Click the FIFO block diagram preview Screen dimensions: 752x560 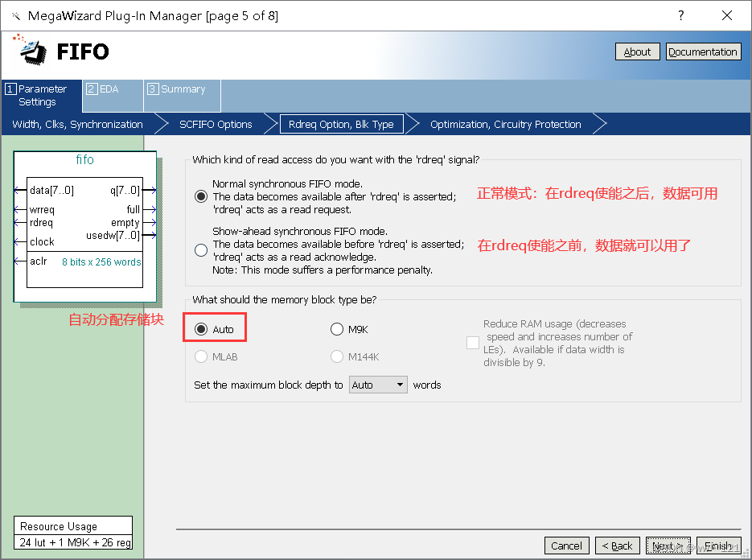(x=84, y=228)
